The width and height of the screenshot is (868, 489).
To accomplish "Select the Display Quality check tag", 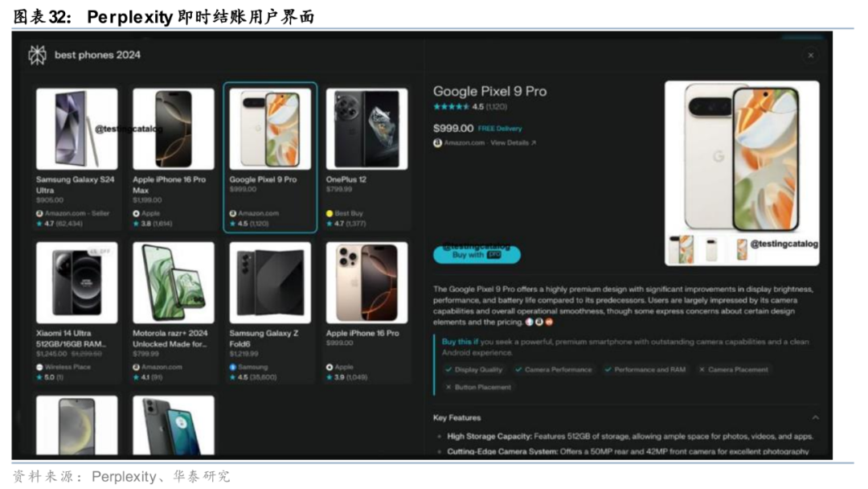I will tap(473, 369).
